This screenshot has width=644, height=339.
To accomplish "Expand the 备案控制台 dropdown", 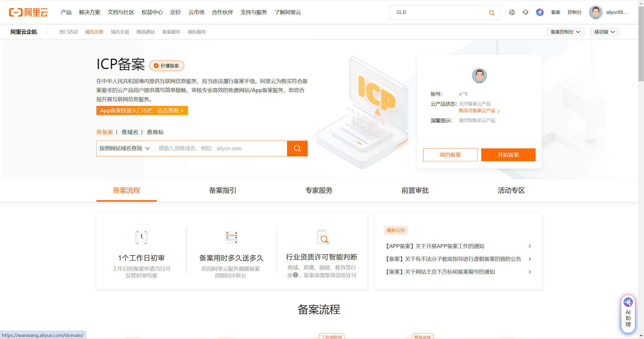I will [x=565, y=32].
